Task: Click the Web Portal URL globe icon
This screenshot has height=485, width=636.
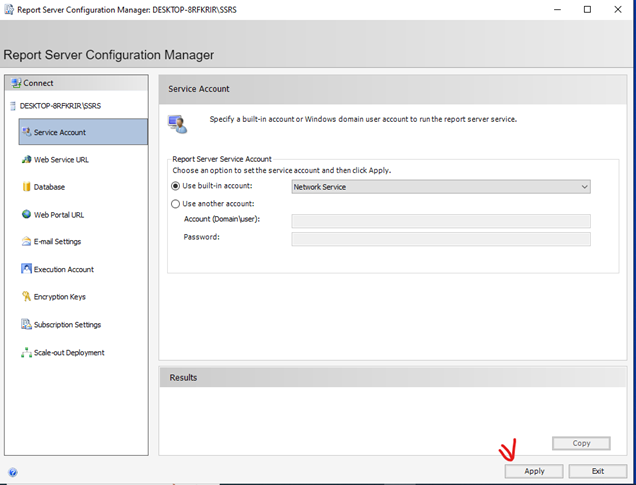Action: (x=26, y=214)
